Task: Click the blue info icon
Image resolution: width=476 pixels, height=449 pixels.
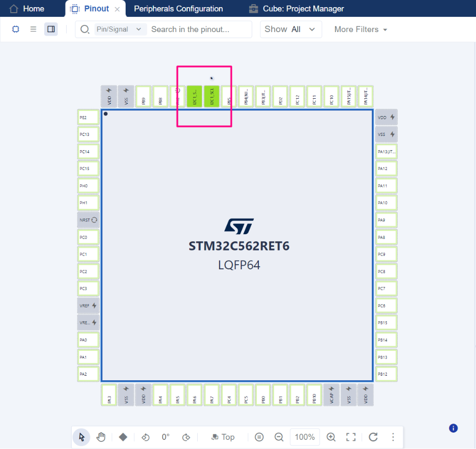Action: [x=453, y=428]
